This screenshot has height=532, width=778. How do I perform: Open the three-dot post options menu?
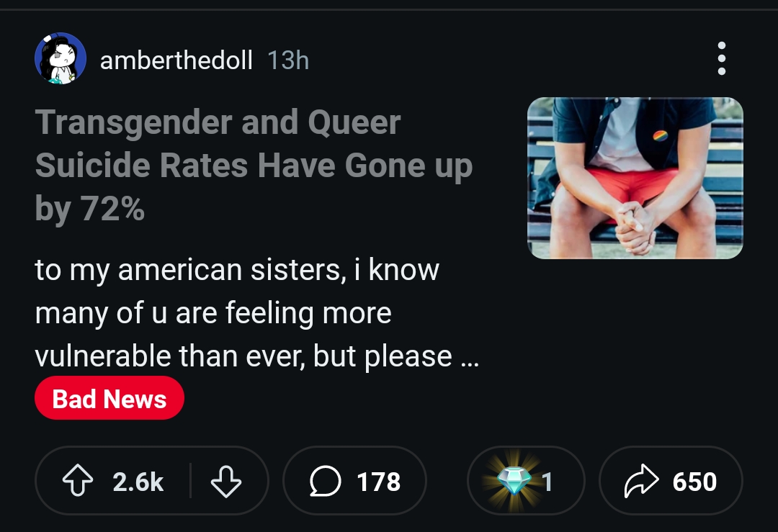tap(722, 59)
